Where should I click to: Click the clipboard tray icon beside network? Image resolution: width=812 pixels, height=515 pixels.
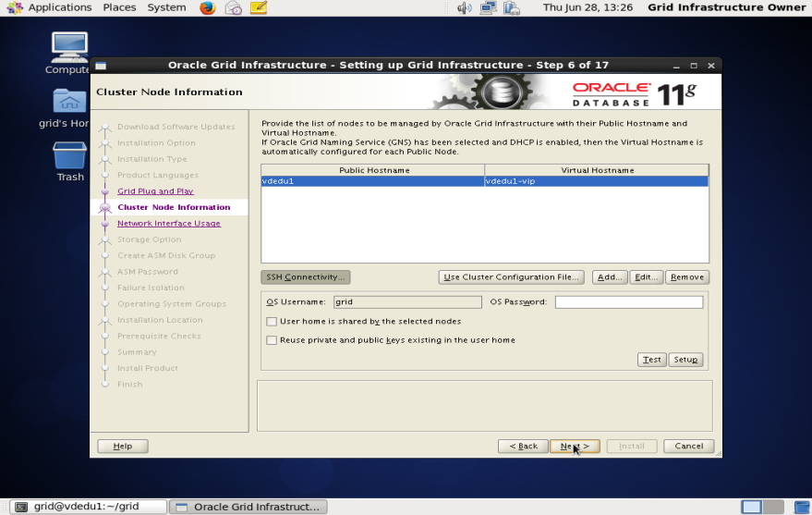pos(511,7)
